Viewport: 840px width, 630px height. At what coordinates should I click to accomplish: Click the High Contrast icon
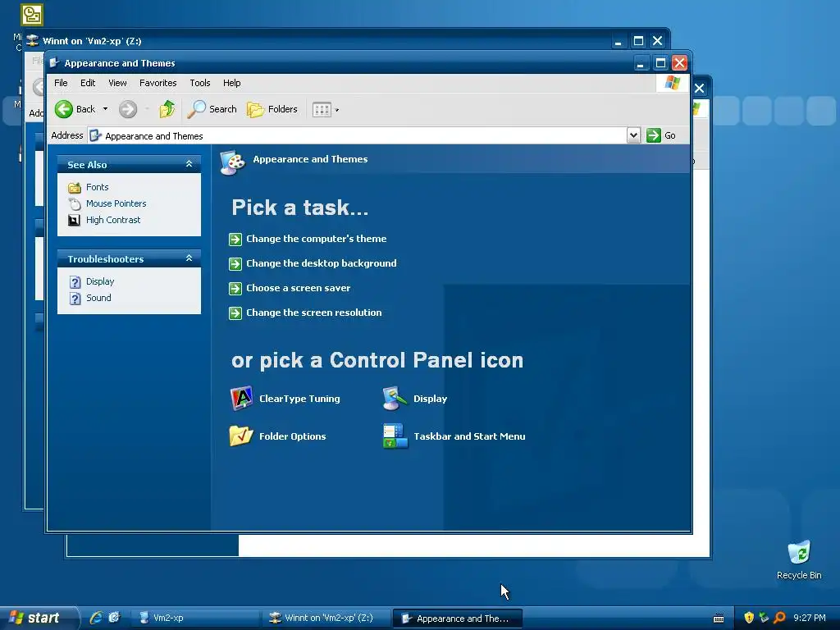(75, 220)
